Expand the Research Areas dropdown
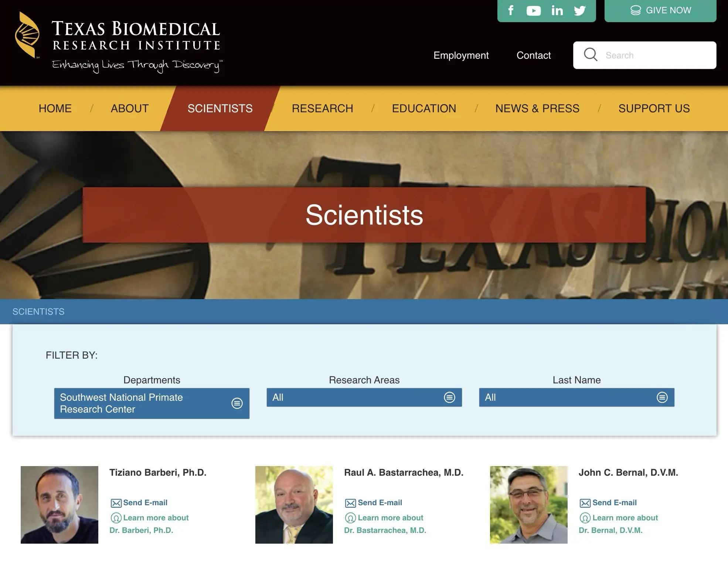728x578 pixels. click(x=364, y=397)
